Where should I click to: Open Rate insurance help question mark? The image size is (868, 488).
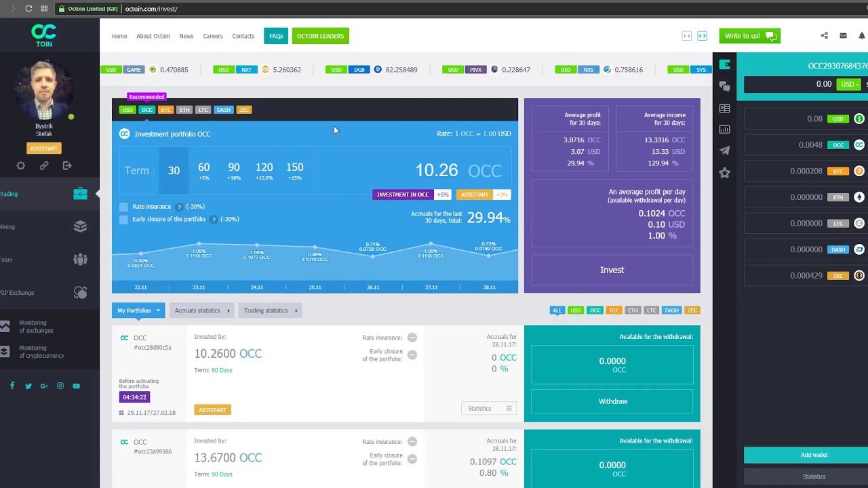179,207
